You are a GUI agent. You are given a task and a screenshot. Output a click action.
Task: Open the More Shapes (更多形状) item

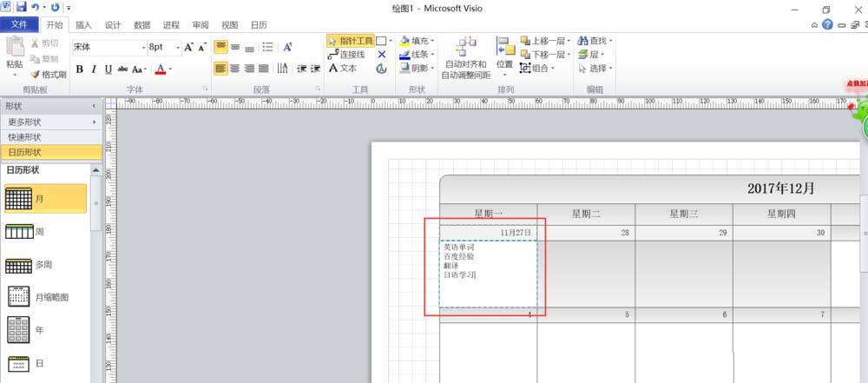51,122
